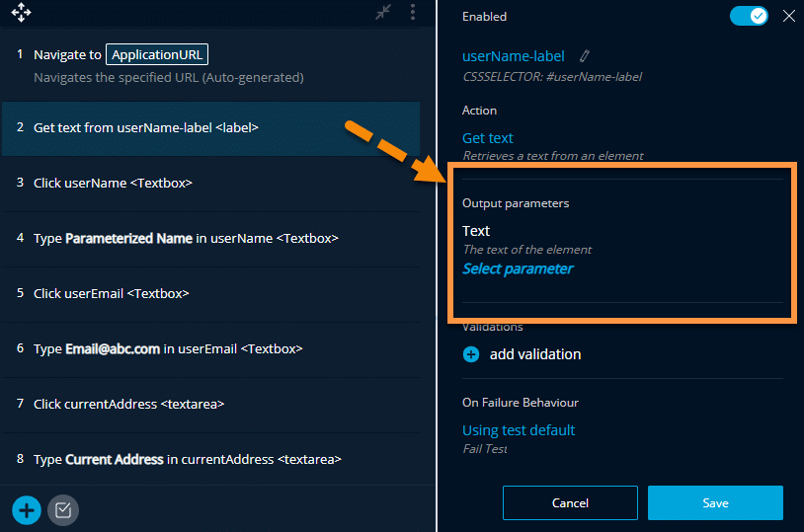Select step 4 Type Parameterized Name
Viewport: 804px width, 532px height.
[x=210, y=238]
